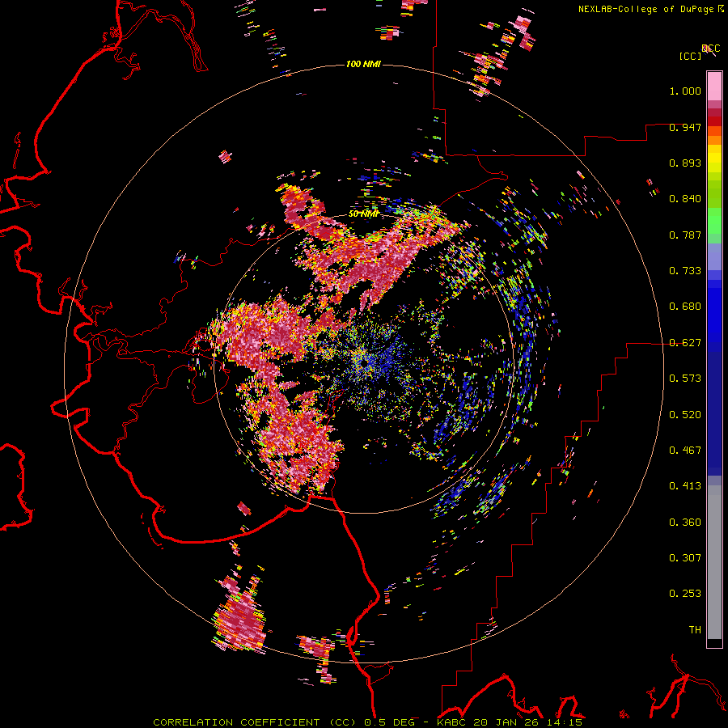The height and width of the screenshot is (728, 728).
Task: Click the 0.733 legend value
Action: [685, 271]
